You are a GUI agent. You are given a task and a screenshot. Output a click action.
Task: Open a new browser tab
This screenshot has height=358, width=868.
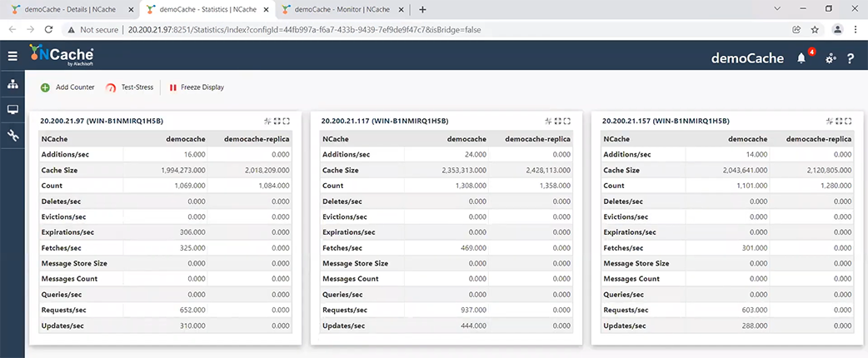(422, 9)
